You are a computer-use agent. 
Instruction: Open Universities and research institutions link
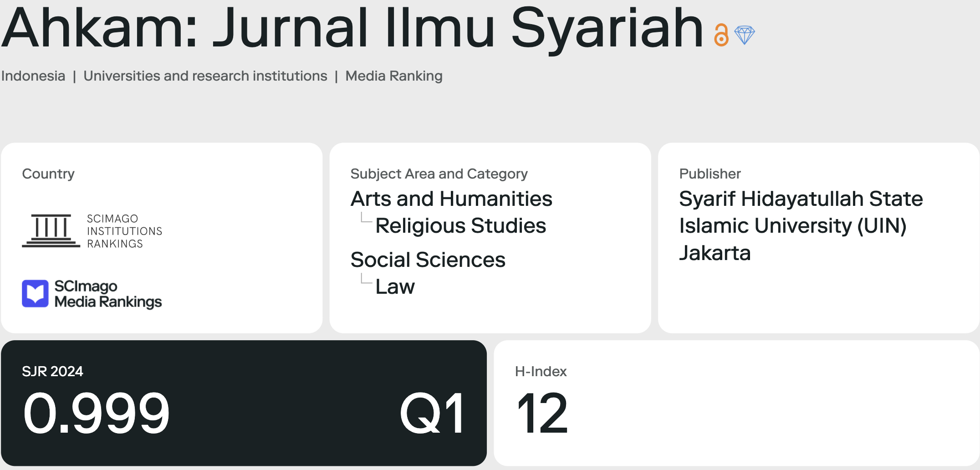pyautogui.click(x=205, y=76)
